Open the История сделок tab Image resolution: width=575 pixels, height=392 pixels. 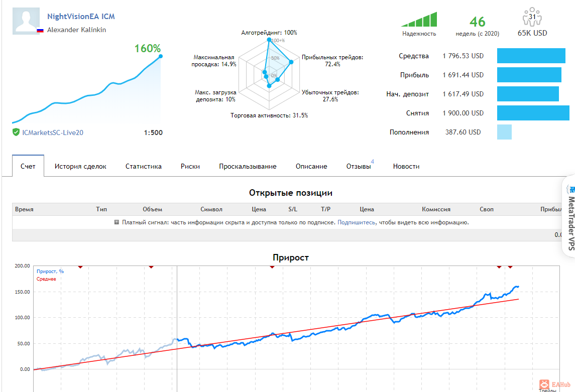pos(80,166)
